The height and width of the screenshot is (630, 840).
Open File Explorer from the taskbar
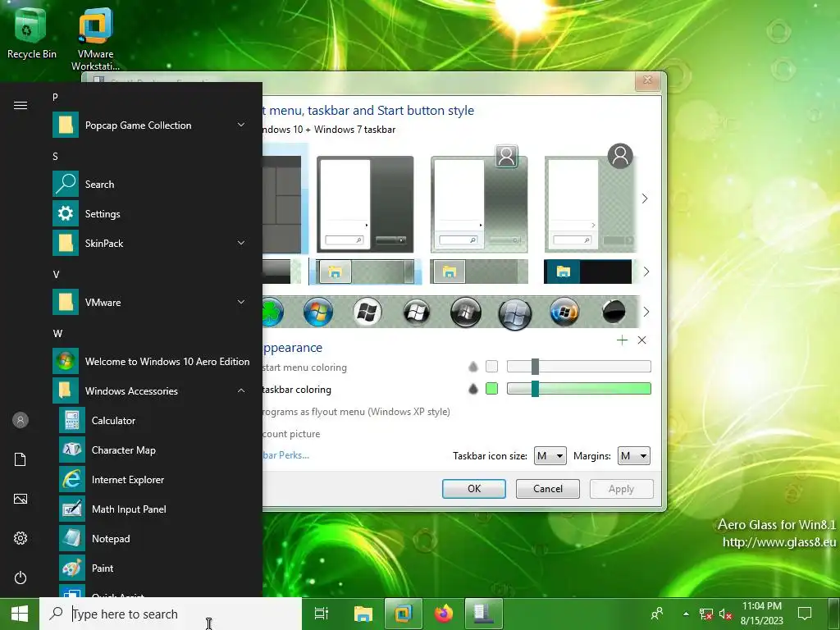[363, 614]
